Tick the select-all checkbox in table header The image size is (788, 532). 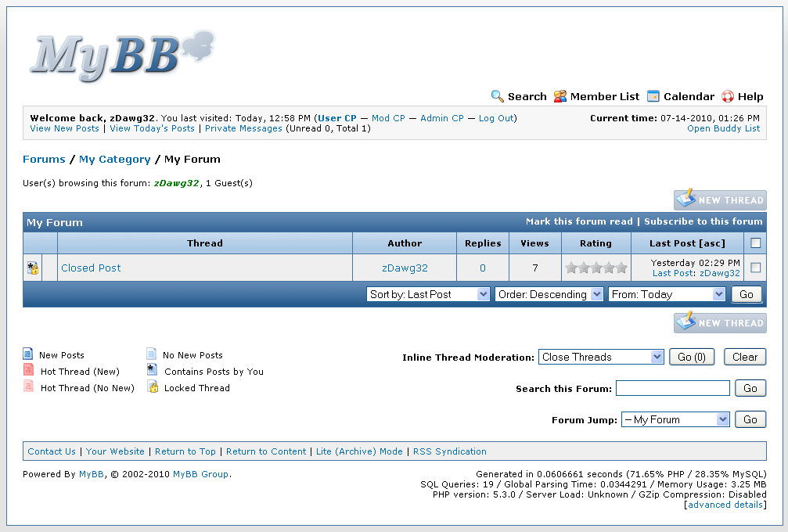pos(755,243)
